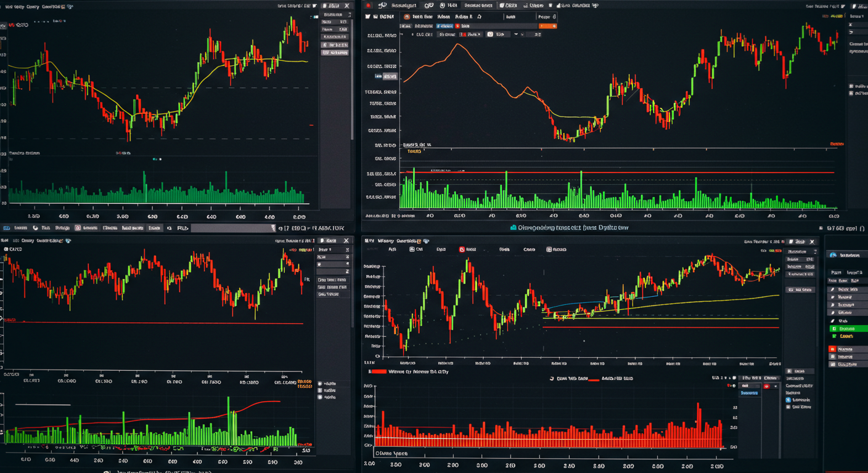Click the round icon after the top-left window's title text

click(x=70, y=6)
